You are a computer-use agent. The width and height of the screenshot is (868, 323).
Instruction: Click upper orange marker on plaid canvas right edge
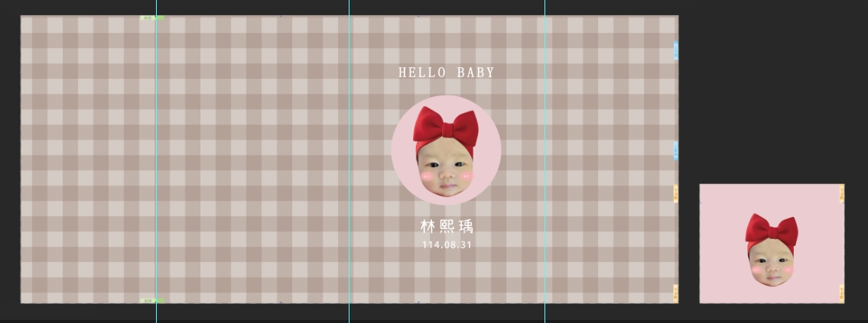tap(675, 193)
